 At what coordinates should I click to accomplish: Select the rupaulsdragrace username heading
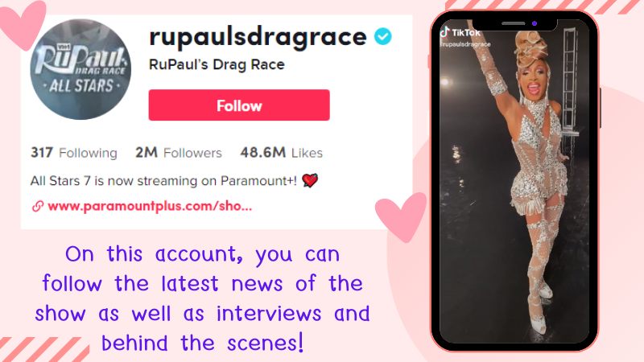[258, 37]
